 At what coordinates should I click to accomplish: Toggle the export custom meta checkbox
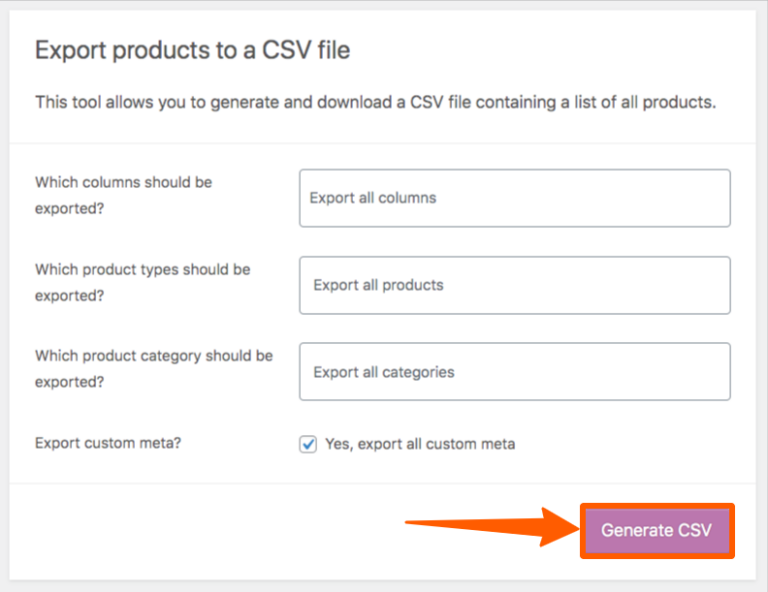click(308, 444)
